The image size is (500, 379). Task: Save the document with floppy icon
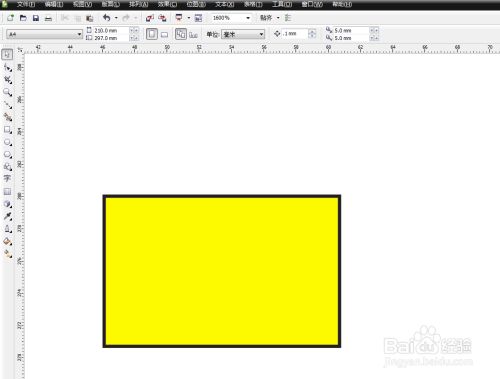point(36,18)
